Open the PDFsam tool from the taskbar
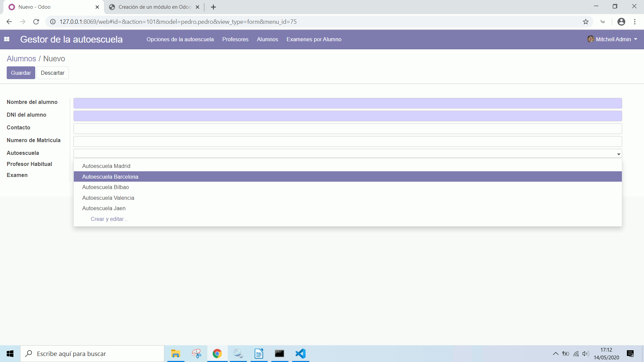 238,354
